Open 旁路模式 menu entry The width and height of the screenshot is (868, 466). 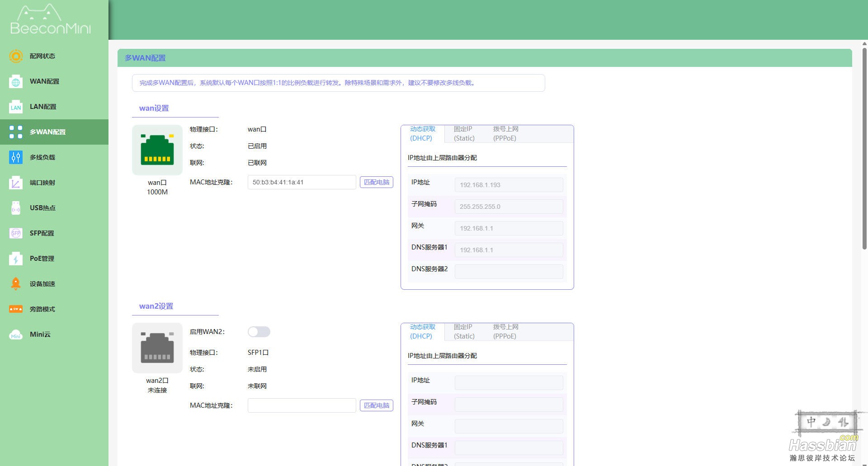click(54, 309)
